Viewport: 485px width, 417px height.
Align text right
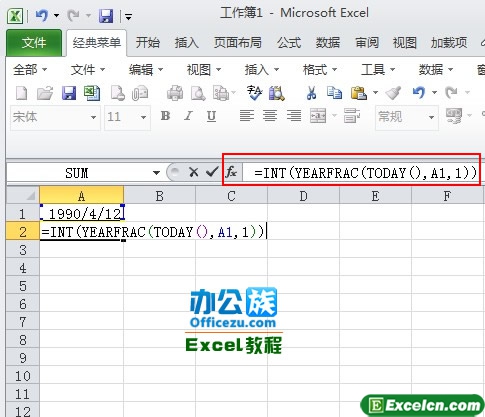click(x=294, y=116)
